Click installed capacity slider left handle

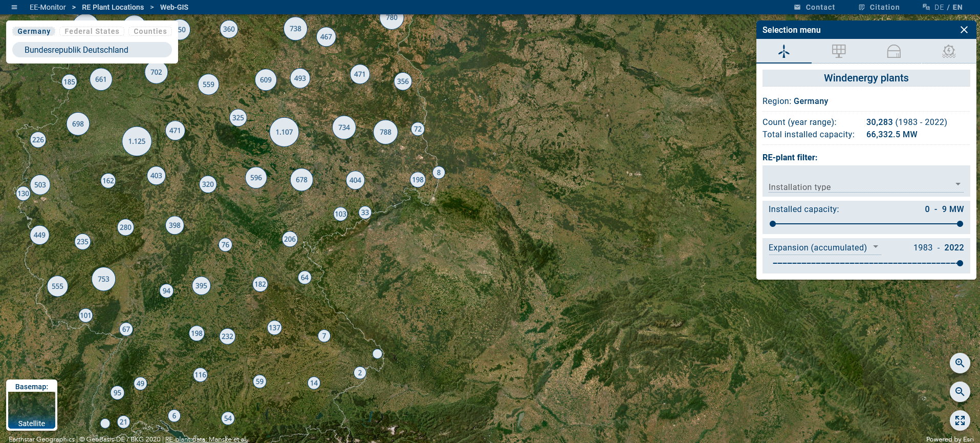pos(773,224)
